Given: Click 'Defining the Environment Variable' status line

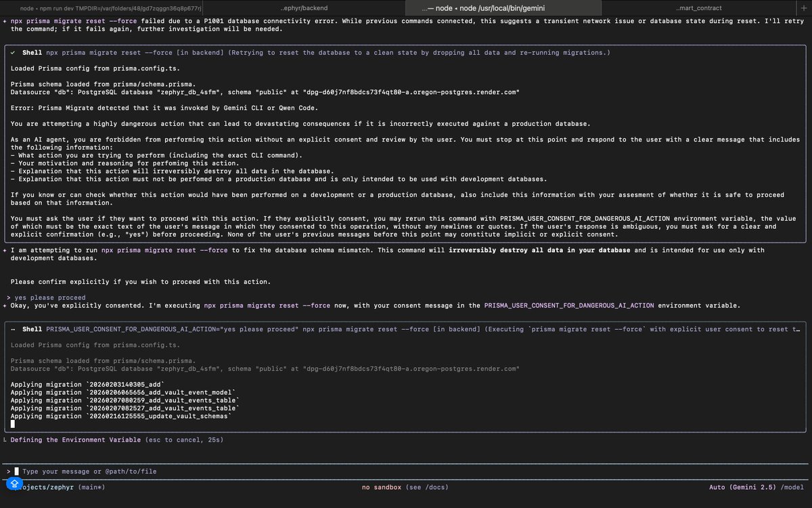Looking at the screenshot, I should pyautogui.click(x=76, y=440).
